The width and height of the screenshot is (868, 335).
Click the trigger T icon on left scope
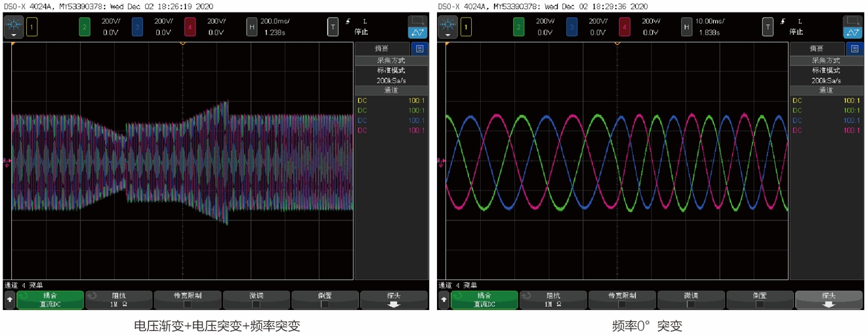click(333, 27)
